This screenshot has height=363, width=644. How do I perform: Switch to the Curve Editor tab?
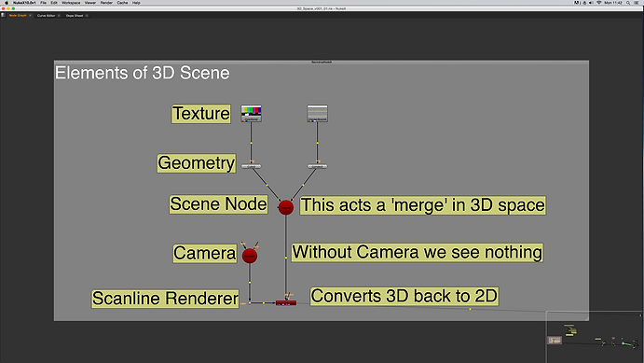46,16
